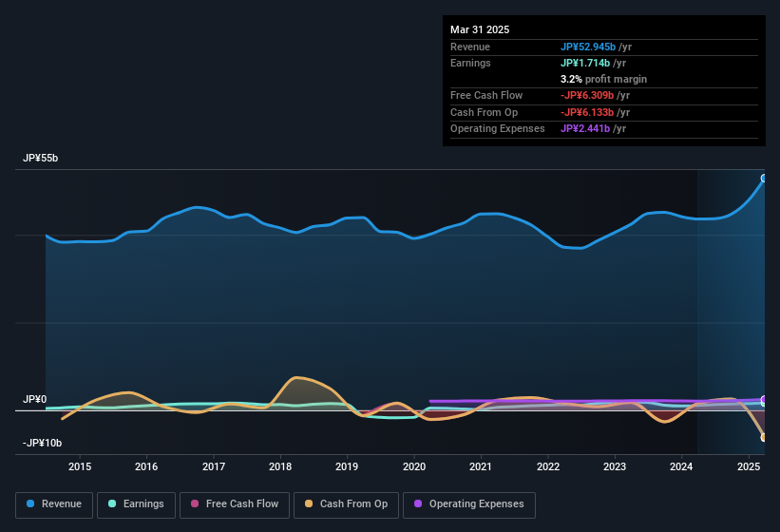This screenshot has height=532, width=780.
Task: Click the JP¥1.714b earnings value
Action: tap(585, 63)
